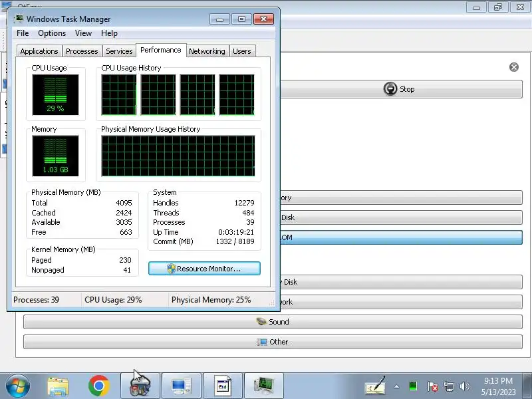
Task: Open the File menu in Task Manager
Action: coord(23,33)
